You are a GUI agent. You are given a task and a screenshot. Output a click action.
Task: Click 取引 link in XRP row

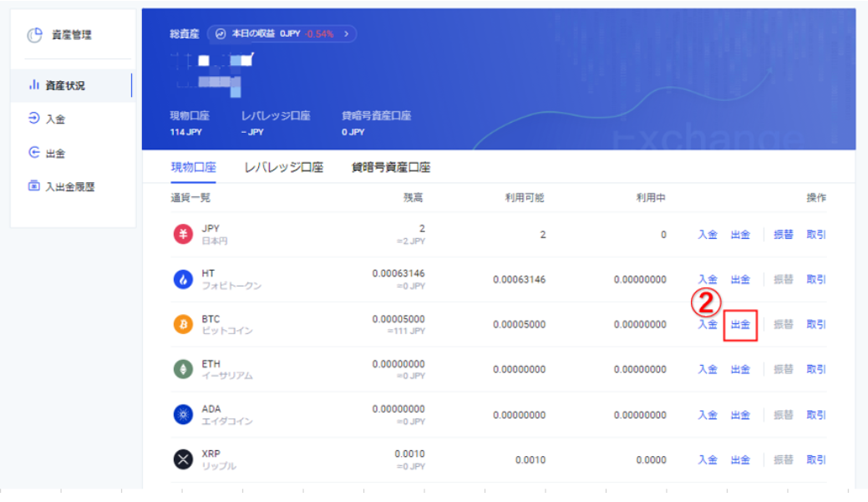pos(816,459)
